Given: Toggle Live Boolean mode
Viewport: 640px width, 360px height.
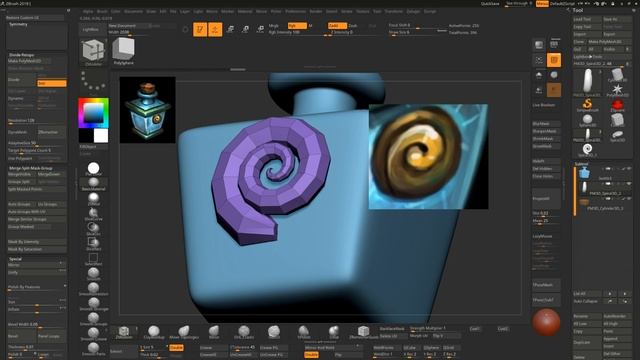Looking at the screenshot, I should click(544, 105).
